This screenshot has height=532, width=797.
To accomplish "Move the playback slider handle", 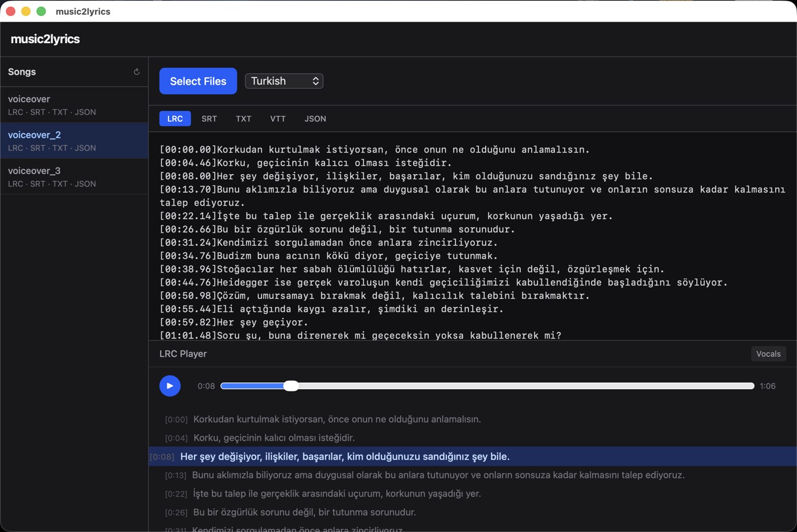I will tap(291, 386).
